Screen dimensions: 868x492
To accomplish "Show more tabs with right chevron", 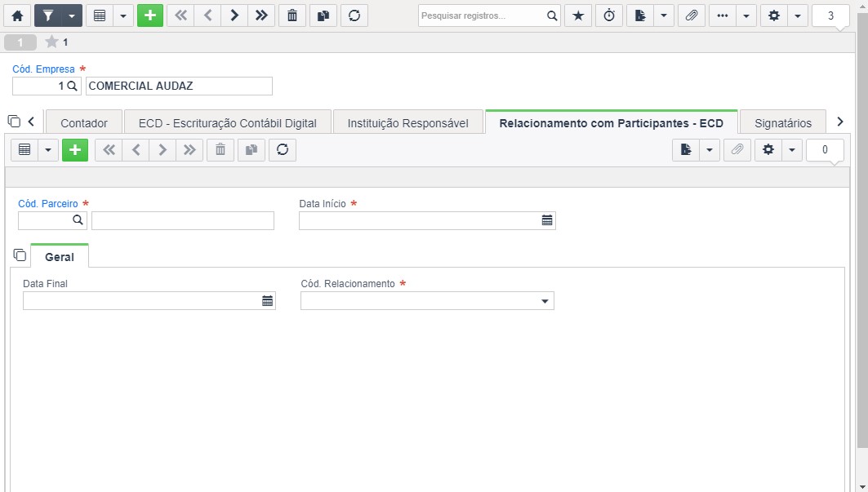I will click(x=839, y=122).
